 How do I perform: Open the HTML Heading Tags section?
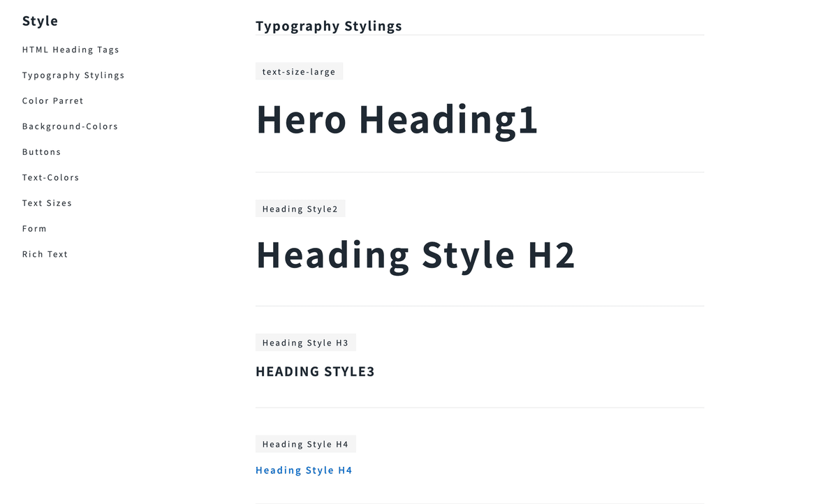(x=71, y=50)
